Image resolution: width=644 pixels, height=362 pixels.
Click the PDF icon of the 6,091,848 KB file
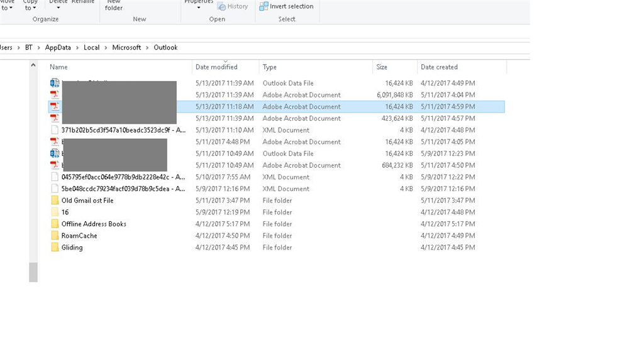pos(55,95)
